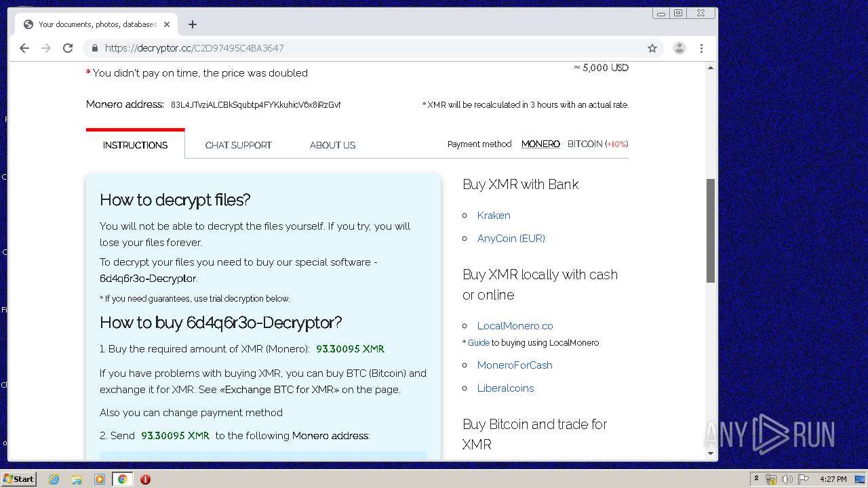Viewport: 868px width, 488px height.
Task: Reload the decryptor.cc page
Action: pyautogui.click(x=68, y=48)
